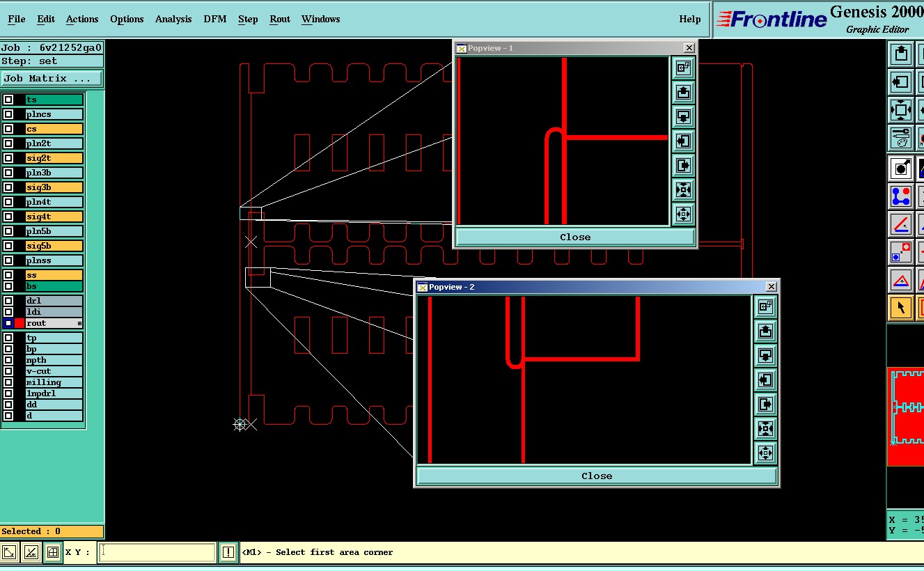
Task: Zoom out icon in Popview - 2
Action: coord(765,453)
